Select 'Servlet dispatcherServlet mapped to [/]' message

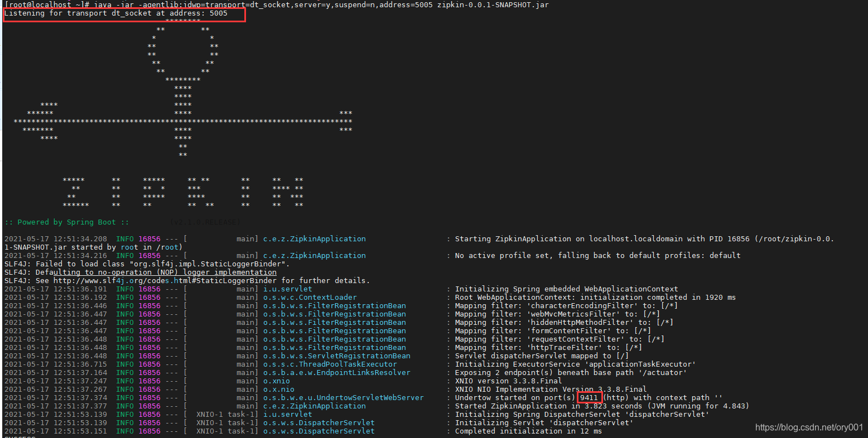[x=542, y=356]
